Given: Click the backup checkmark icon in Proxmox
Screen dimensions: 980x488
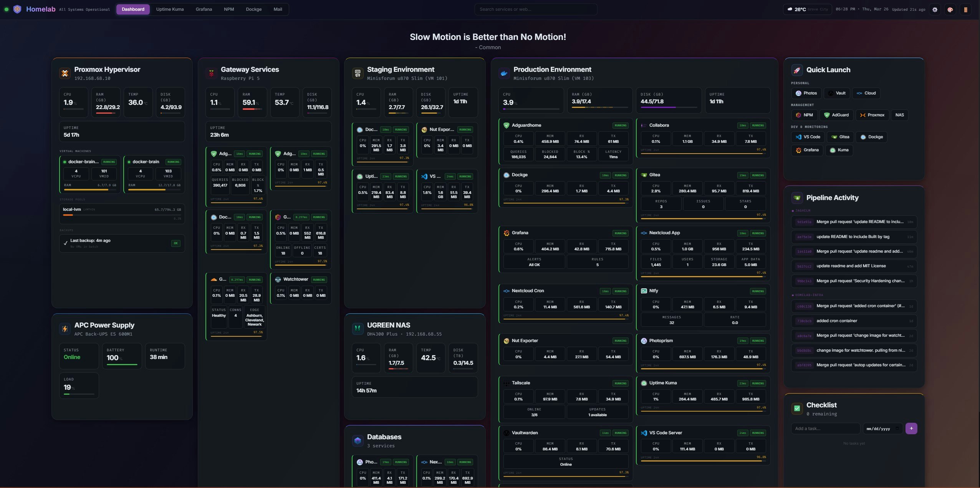Looking at the screenshot, I should click(x=65, y=243).
